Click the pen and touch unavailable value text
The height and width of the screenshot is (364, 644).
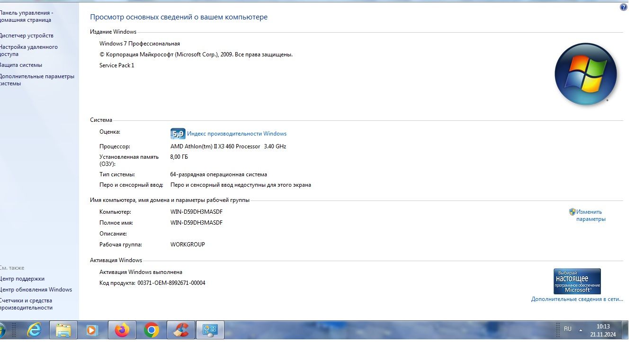click(241, 185)
